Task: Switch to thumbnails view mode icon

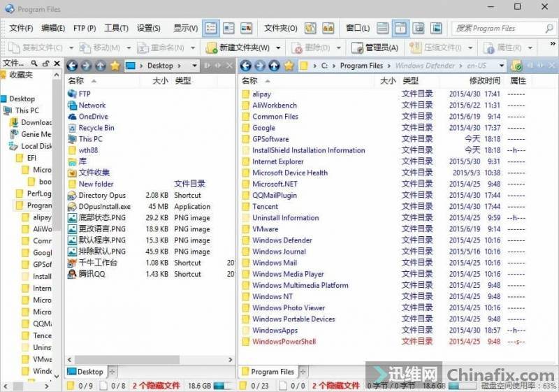Action: 247,28
